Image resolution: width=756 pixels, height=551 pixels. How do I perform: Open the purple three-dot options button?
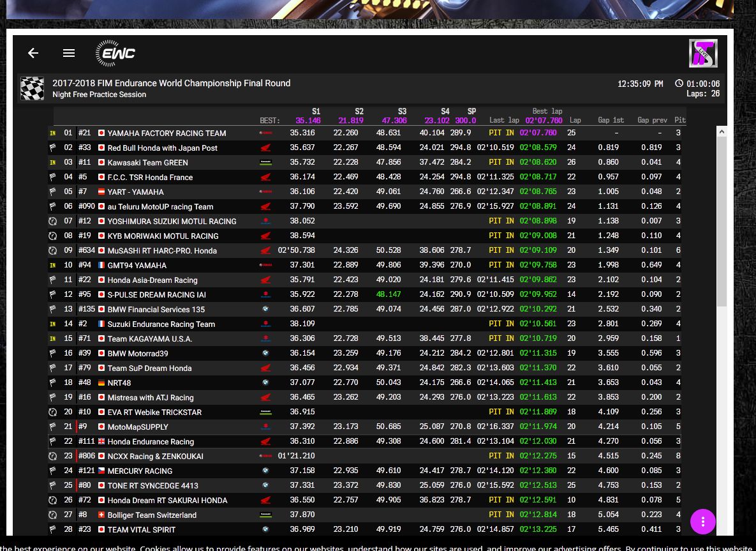(x=702, y=522)
